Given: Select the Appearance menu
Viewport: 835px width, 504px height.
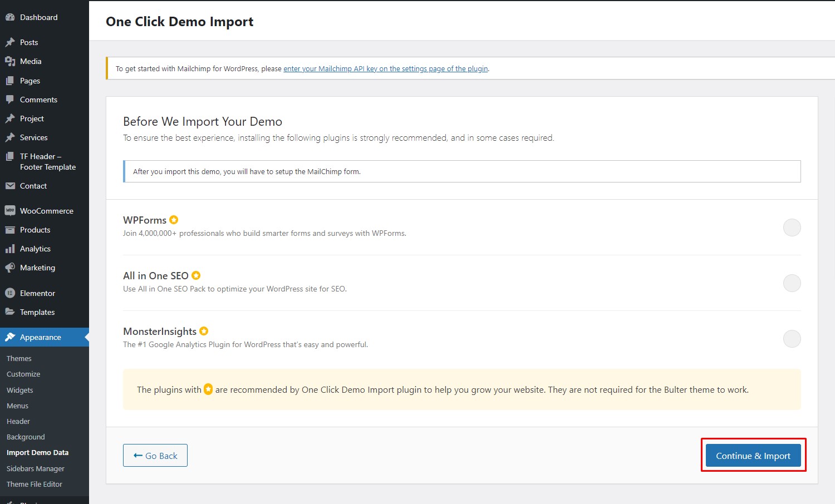Looking at the screenshot, I should (45, 337).
